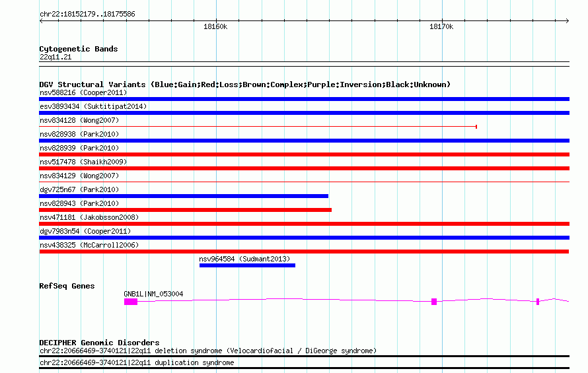Click the blue bar for nsv588216
Image resolution: width=588 pixels, height=373 pixels.
[x=304, y=99]
